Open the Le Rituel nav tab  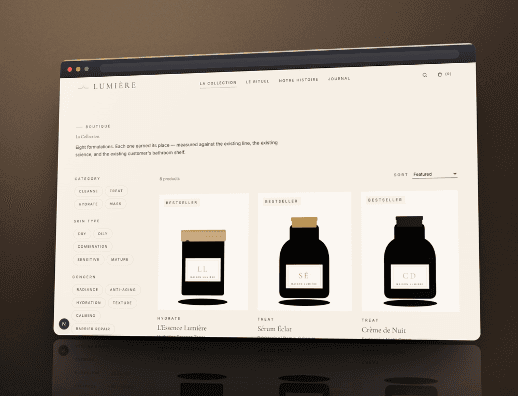257,81
